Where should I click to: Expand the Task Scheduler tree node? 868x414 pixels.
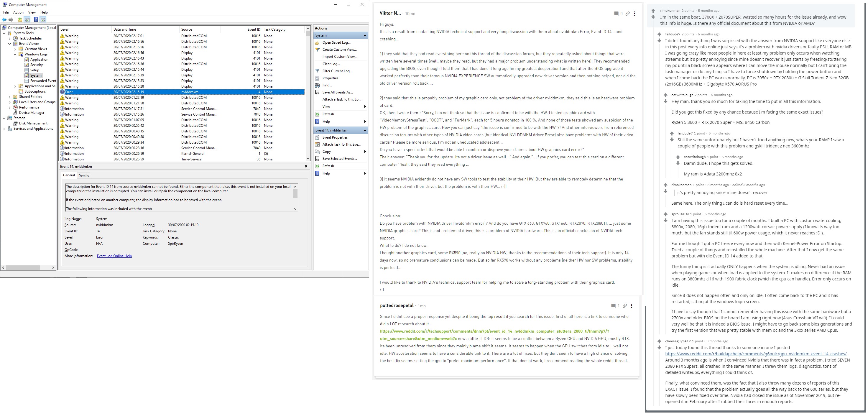click(10, 38)
